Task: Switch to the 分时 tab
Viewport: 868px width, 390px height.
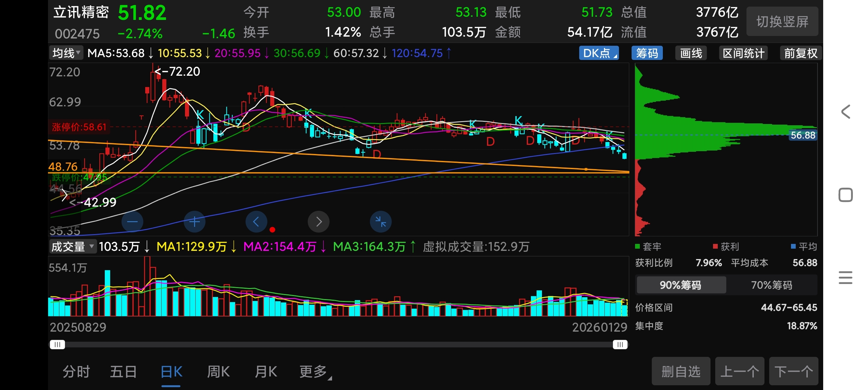Action: (x=76, y=372)
